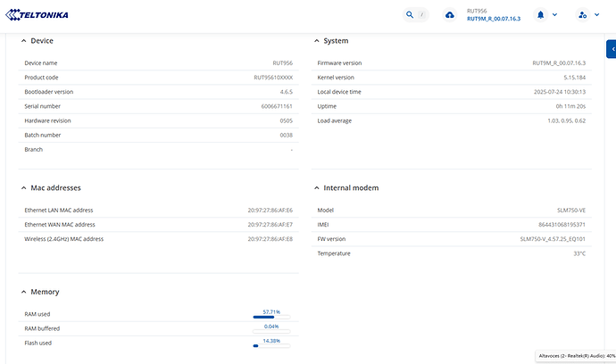This screenshot has height=364, width=616.
Task: Click the Ethernet LAN MAC address value
Action: 270,211
